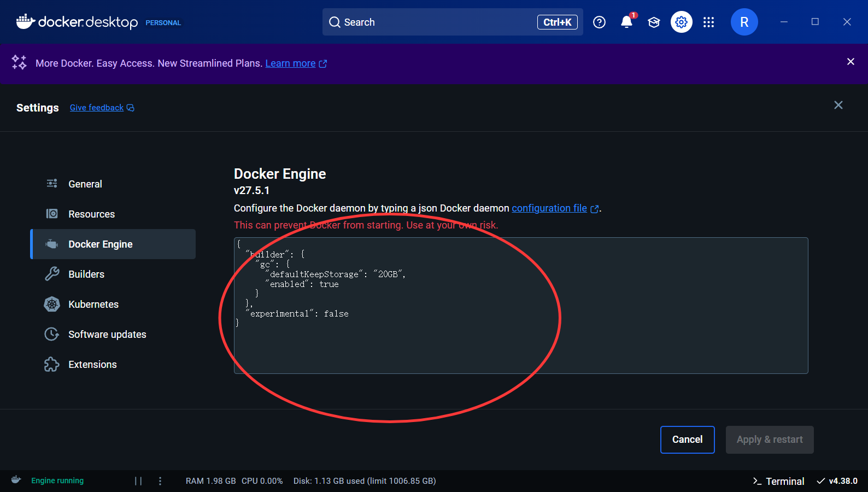Click the Docker Desktop whale logo
This screenshot has height=492, width=868.
tap(25, 21)
